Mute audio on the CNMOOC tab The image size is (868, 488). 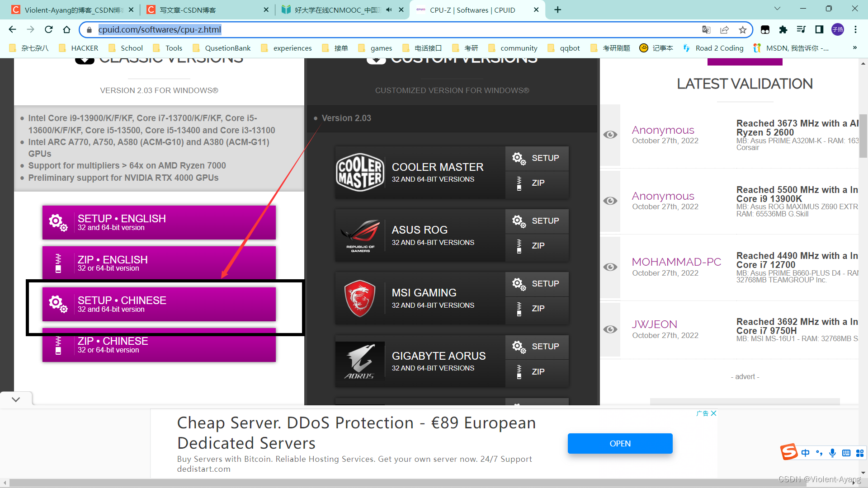click(389, 10)
